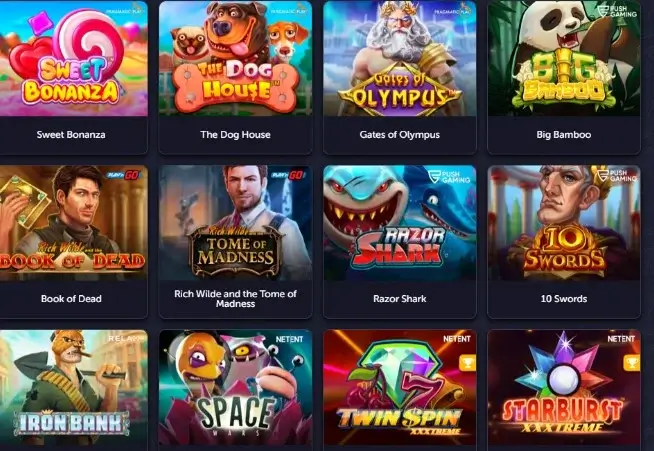Screen dimensions: 654x451
Task: Click the "Gates of Olympus" title text
Action: coord(400,135)
